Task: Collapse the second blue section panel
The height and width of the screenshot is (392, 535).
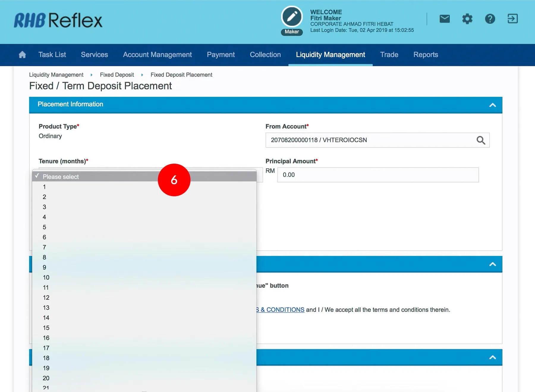Action: pos(492,264)
